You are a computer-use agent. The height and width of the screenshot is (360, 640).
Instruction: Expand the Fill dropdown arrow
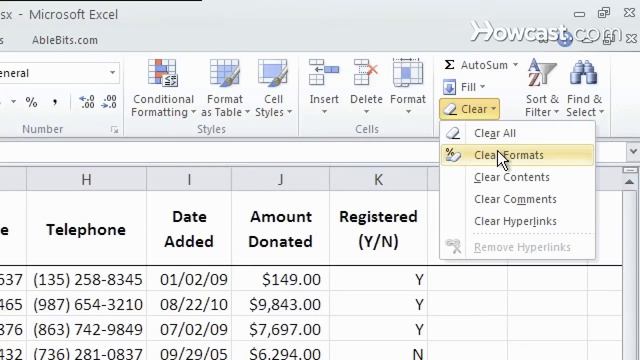tap(482, 87)
